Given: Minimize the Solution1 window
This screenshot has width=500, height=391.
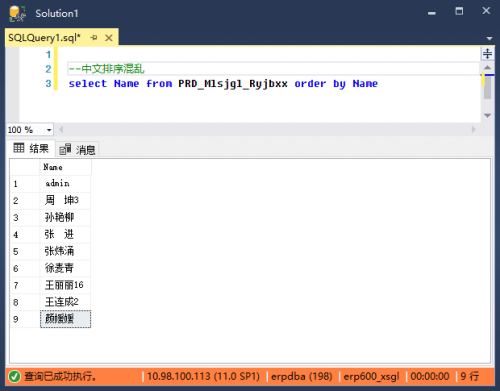Looking at the screenshot, I should pos(432,13).
